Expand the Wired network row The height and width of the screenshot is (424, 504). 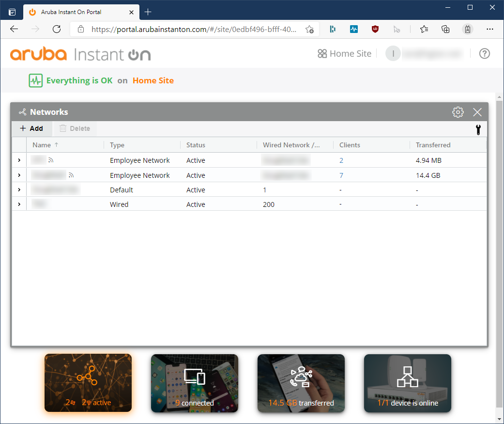tap(19, 204)
